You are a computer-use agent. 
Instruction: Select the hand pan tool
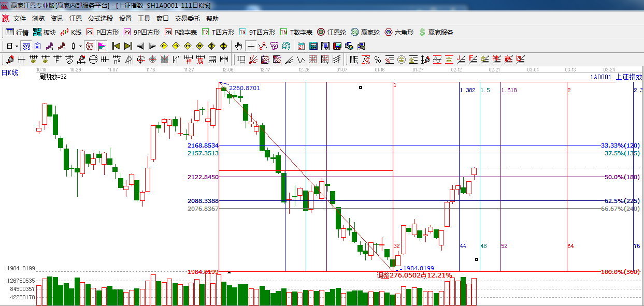(x=238, y=46)
